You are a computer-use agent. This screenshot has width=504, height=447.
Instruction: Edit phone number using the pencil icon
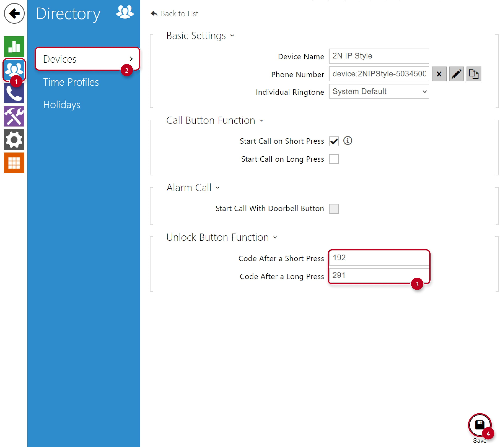(456, 74)
